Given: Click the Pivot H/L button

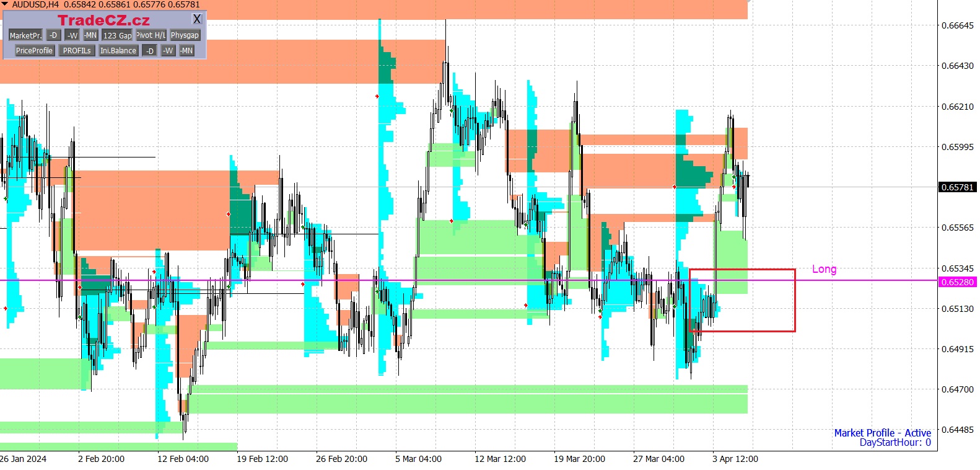Looking at the screenshot, I should pos(151,35).
